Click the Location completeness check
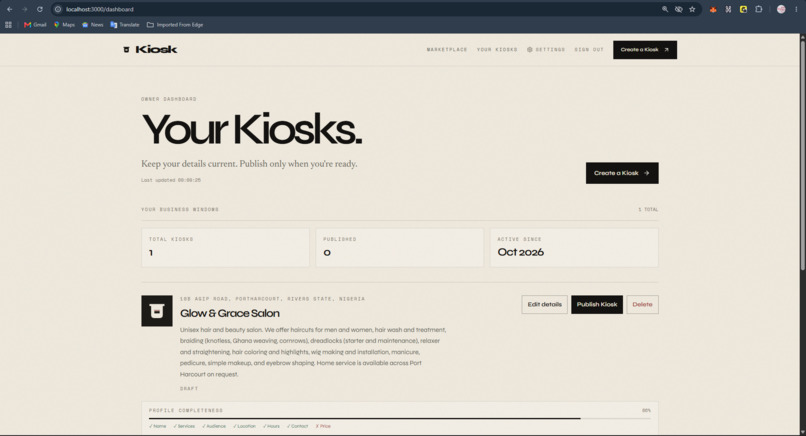 244,426
